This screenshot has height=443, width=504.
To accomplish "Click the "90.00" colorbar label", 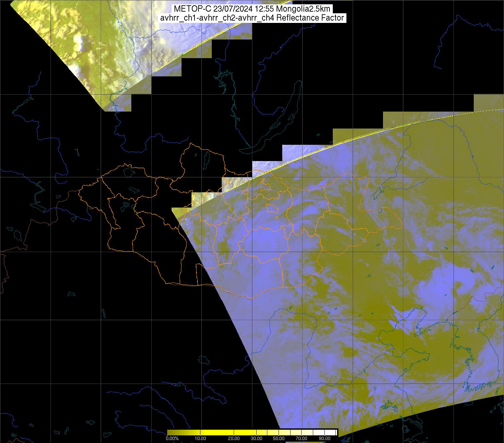I will [325, 438].
